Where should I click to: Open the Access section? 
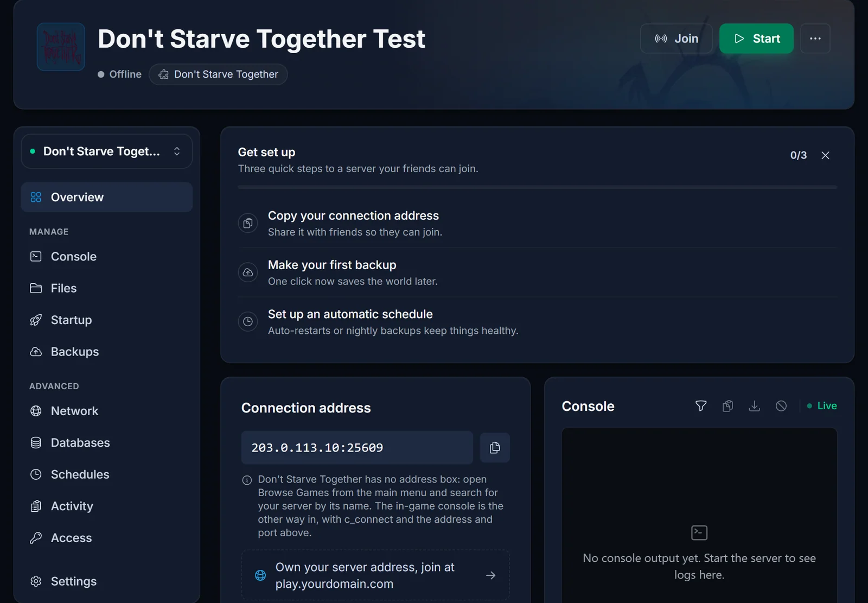(107, 538)
